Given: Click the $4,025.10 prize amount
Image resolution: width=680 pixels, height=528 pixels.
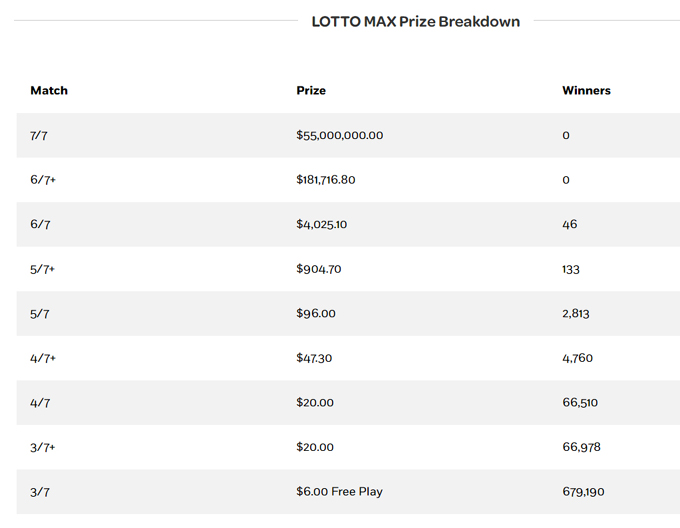Looking at the screenshot, I should [321, 224].
